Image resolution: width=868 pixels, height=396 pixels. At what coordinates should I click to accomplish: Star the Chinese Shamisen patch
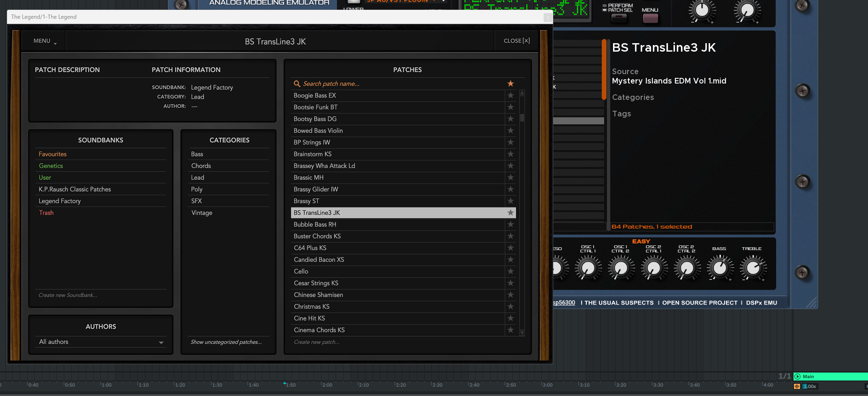pos(510,295)
